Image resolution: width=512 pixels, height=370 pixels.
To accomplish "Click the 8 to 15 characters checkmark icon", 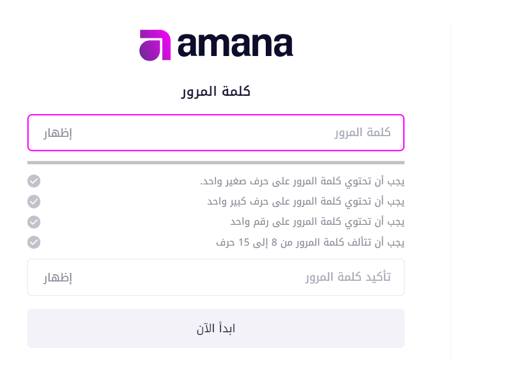I will 34,242.
